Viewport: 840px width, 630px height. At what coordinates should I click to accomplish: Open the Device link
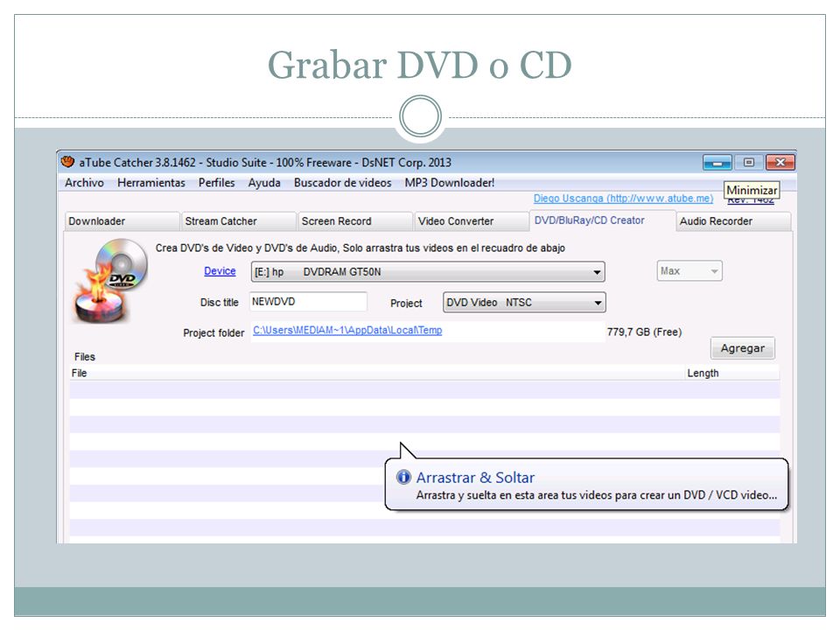pyautogui.click(x=220, y=271)
